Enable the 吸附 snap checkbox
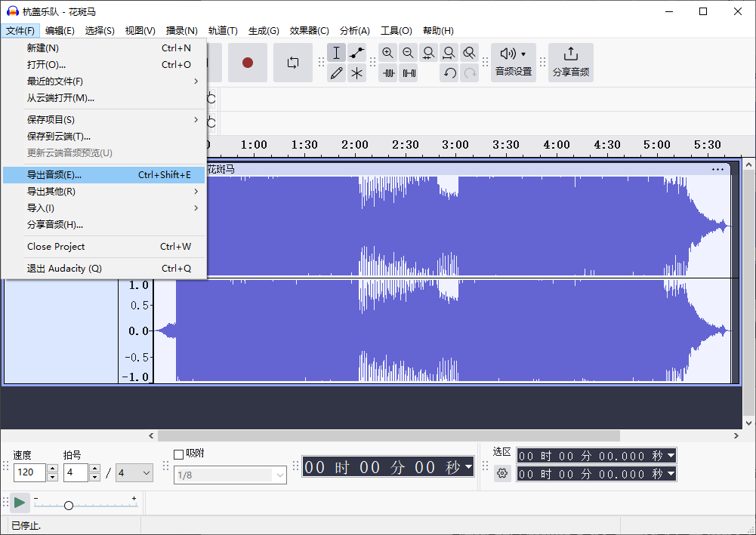The height and width of the screenshot is (535, 756). tap(179, 454)
